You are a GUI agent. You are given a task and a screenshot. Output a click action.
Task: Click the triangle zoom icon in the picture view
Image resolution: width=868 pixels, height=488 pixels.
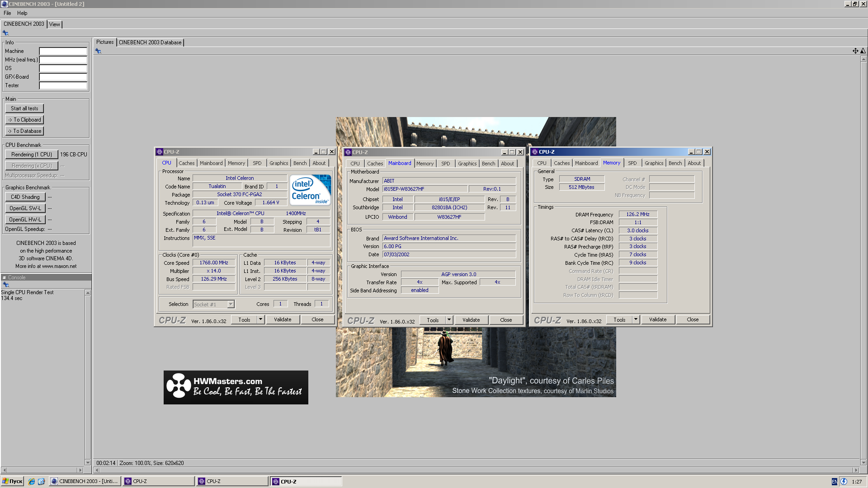coord(863,51)
